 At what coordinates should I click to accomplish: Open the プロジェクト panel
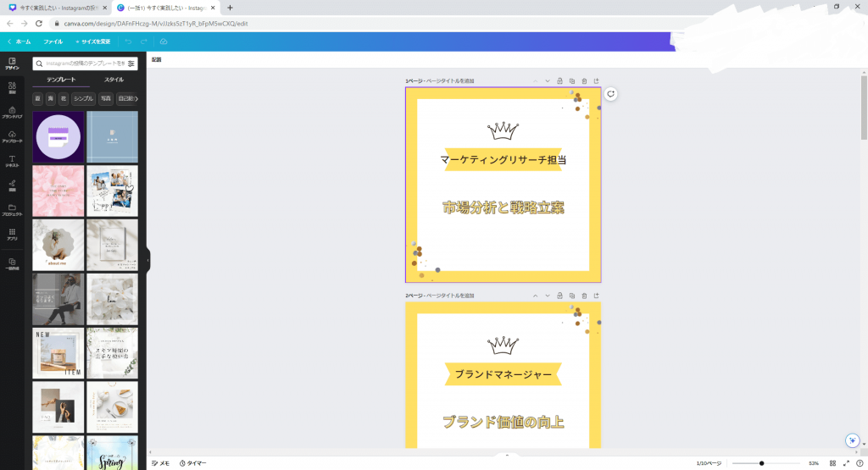point(12,210)
